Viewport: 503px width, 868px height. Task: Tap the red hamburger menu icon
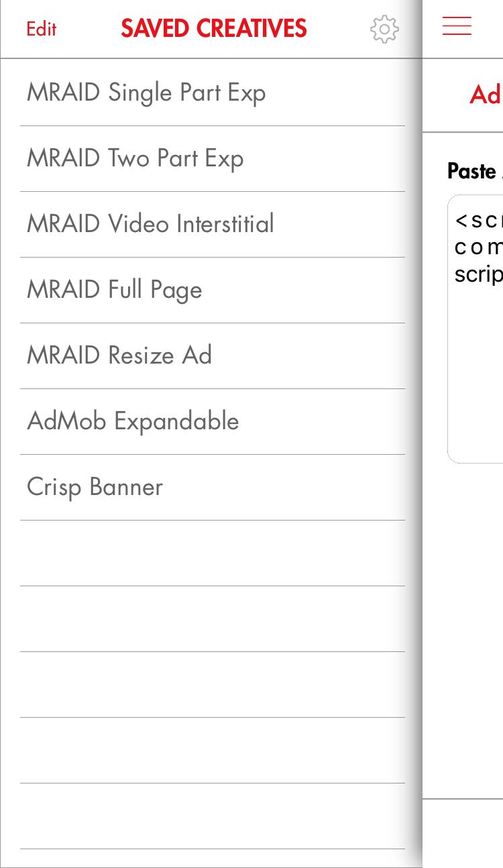pos(457,26)
